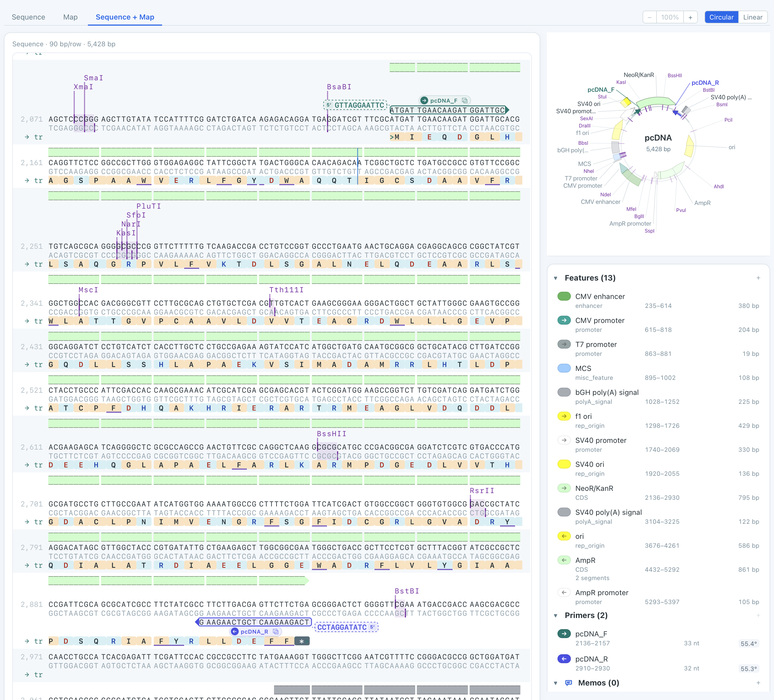This screenshot has height=700, width=774.
Task: Click the T7 promoter arrow icon
Action: click(x=564, y=344)
